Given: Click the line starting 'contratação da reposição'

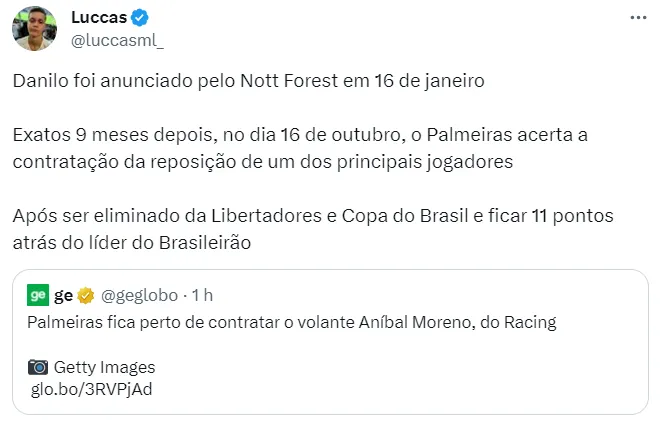Looking at the screenshot, I should click(x=262, y=162).
